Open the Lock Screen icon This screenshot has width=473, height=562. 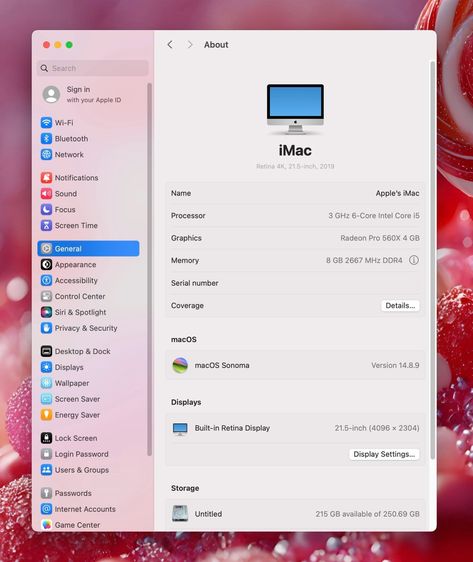click(46, 438)
